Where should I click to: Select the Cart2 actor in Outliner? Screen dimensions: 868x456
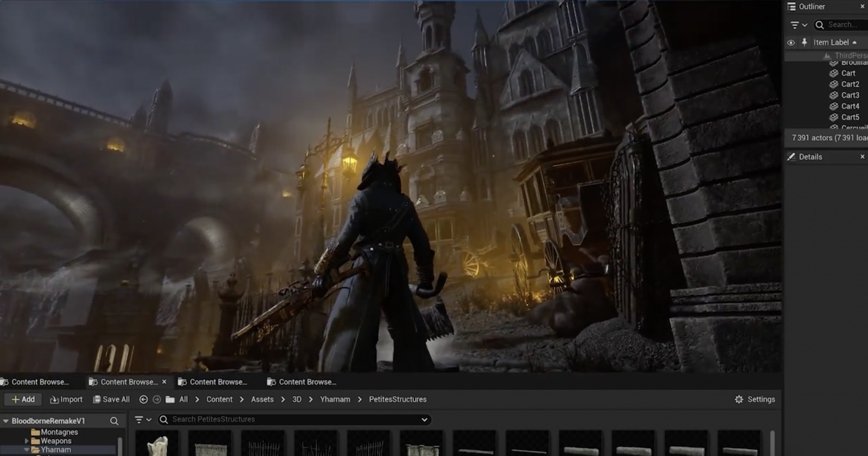850,84
